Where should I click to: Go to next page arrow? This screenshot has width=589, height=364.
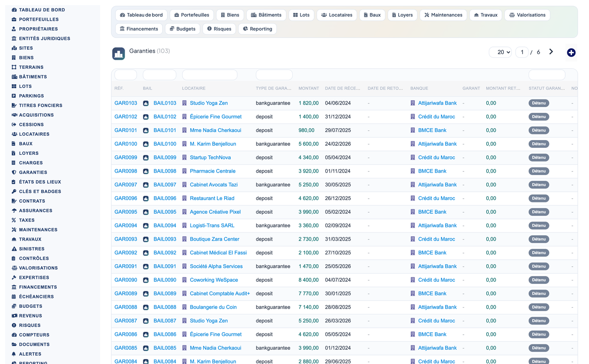tap(551, 52)
